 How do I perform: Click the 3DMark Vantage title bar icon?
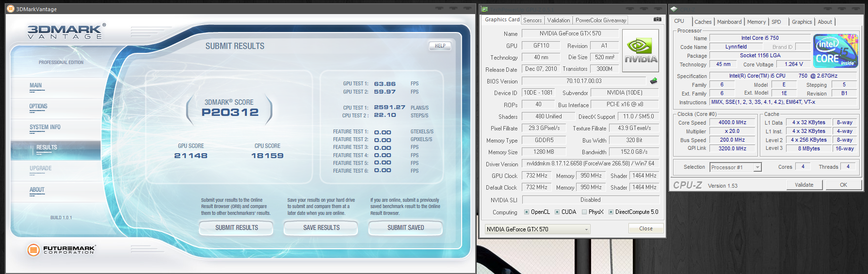(x=11, y=9)
